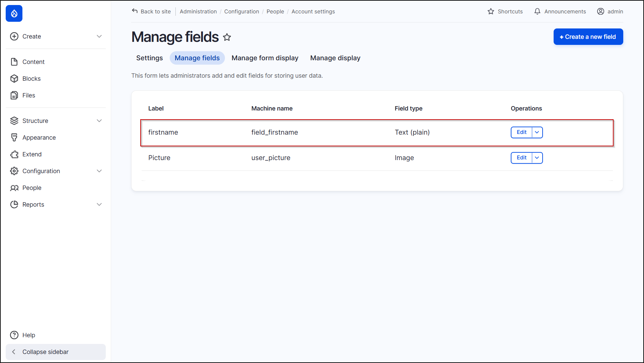Expand the Create menu chevron
The image size is (644, 363).
click(99, 37)
